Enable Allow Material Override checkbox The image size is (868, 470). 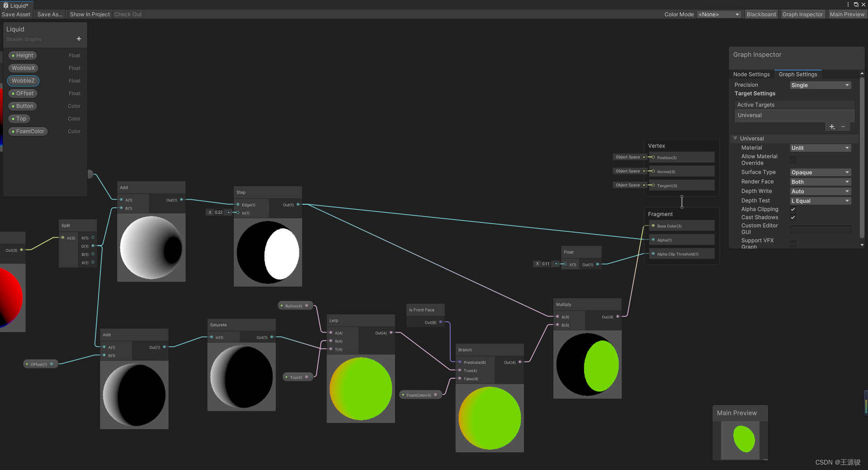coord(793,160)
